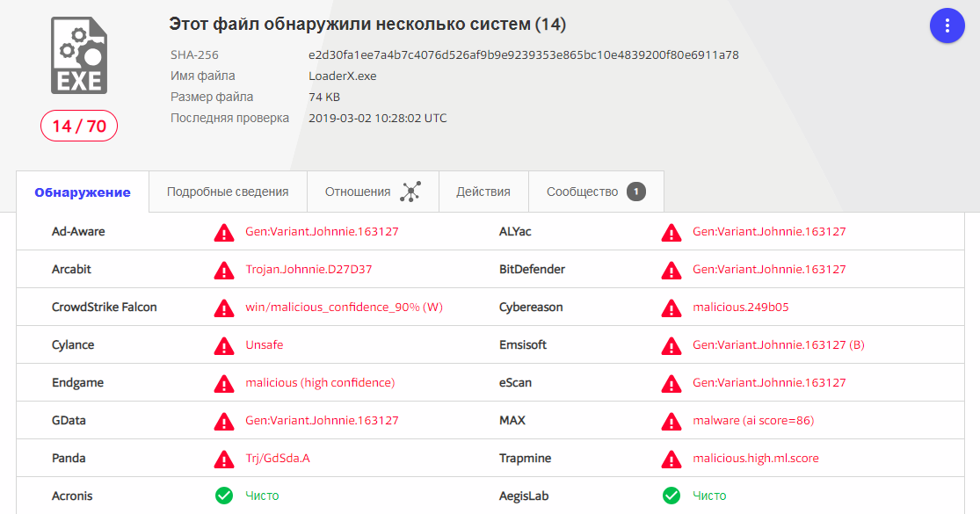Screen dimensions: 980x514
Task: Click warning icon in the Trapmine row
Action: [671, 458]
